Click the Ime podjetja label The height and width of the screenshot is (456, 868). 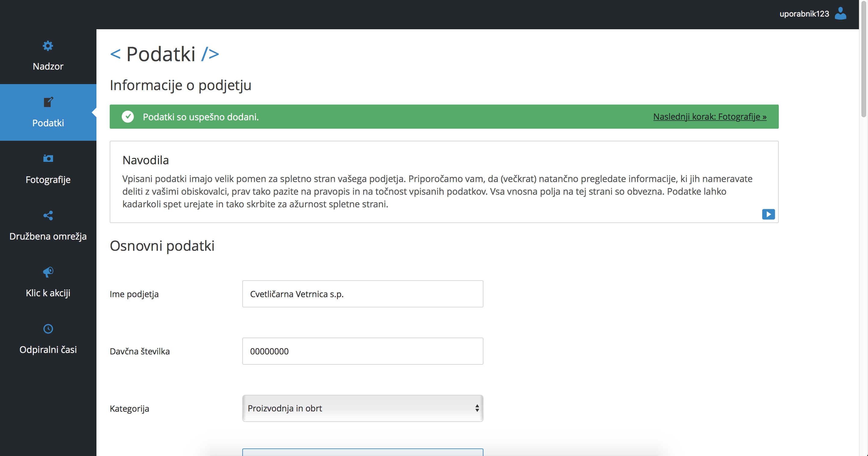coord(134,294)
